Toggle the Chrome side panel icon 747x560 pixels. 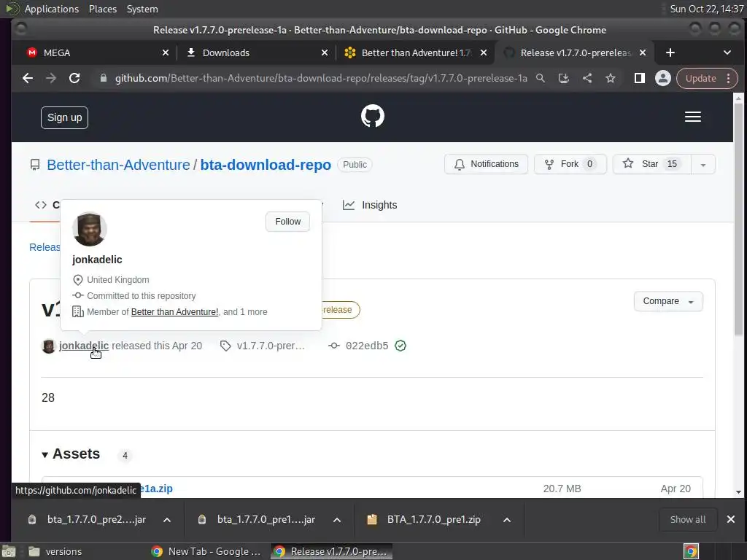(x=639, y=78)
